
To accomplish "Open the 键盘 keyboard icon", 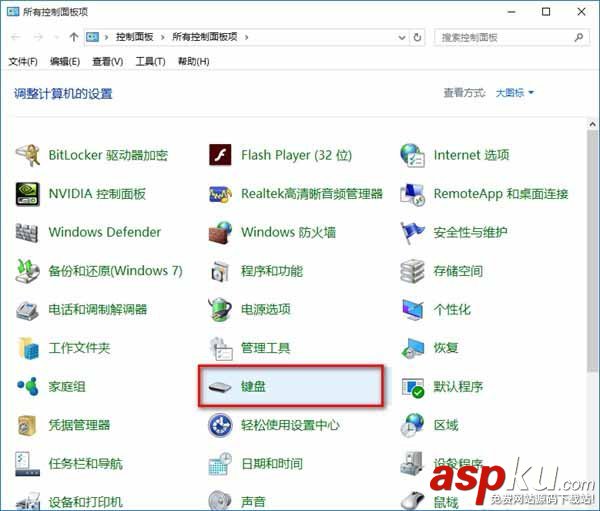I will pyautogui.click(x=220, y=387).
